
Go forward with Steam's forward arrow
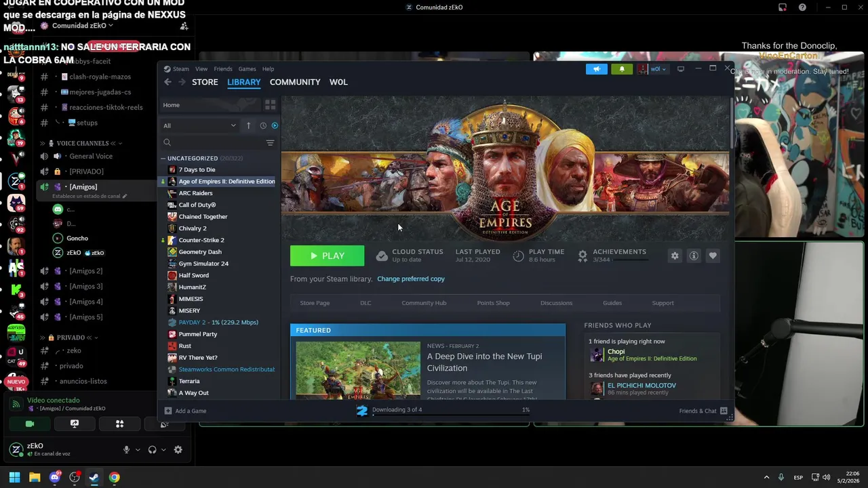tap(182, 82)
